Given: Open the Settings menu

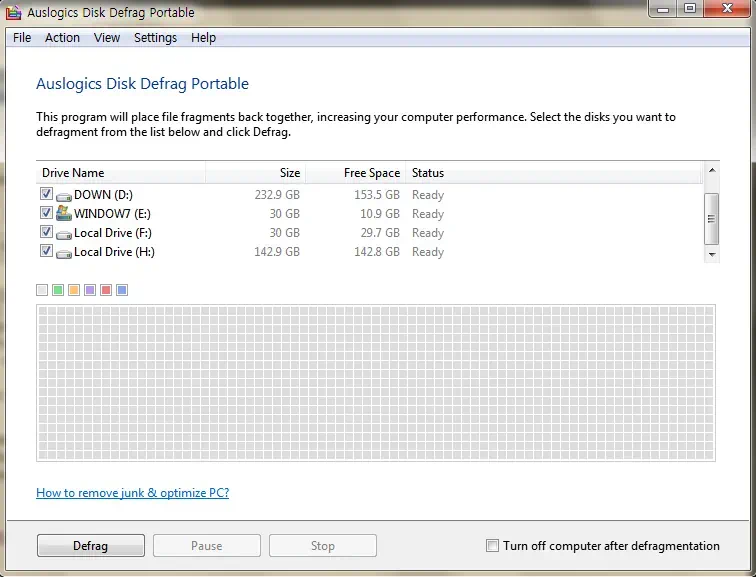Looking at the screenshot, I should tap(155, 38).
